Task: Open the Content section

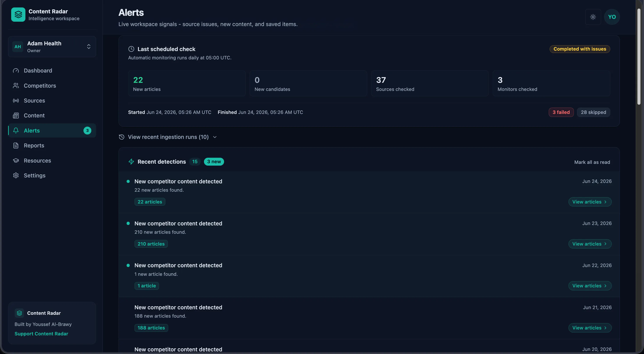Action: tap(52, 115)
